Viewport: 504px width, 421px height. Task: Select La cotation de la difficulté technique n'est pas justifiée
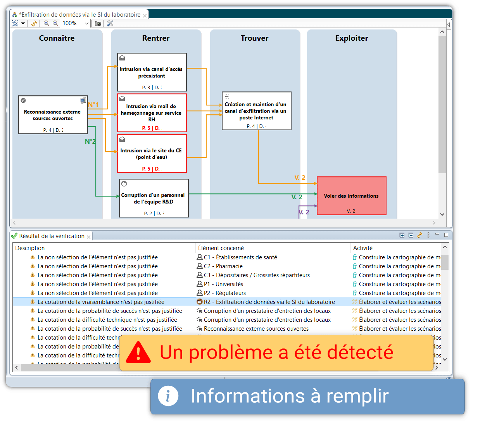(x=107, y=320)
